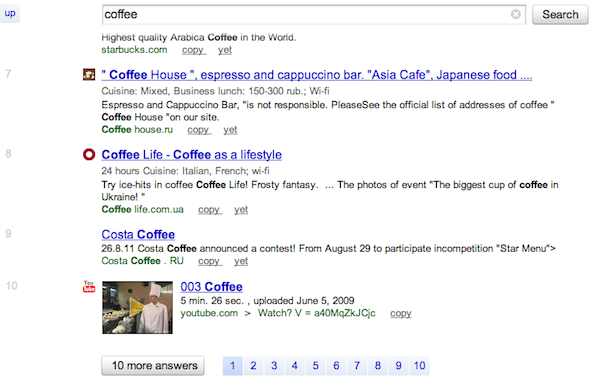Clear the search field with the X icon
The width and height of the screenshot is (600, 384).
(x=515, y=15)
